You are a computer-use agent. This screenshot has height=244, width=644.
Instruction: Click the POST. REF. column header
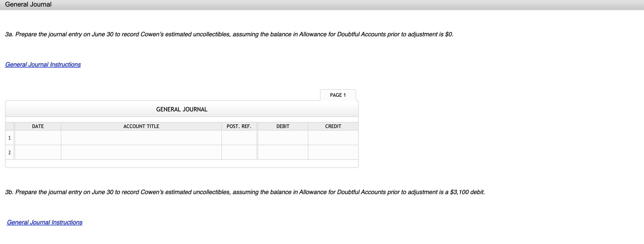(239, 126)
